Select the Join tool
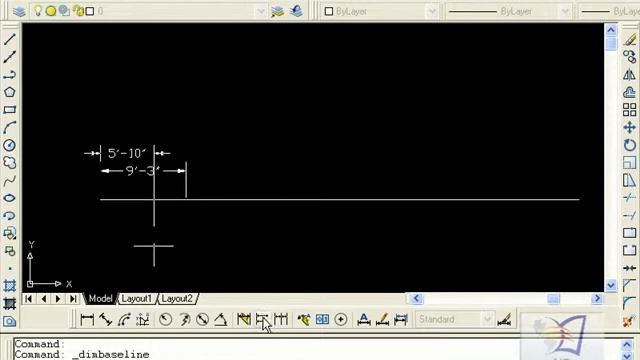 [629, 268]
